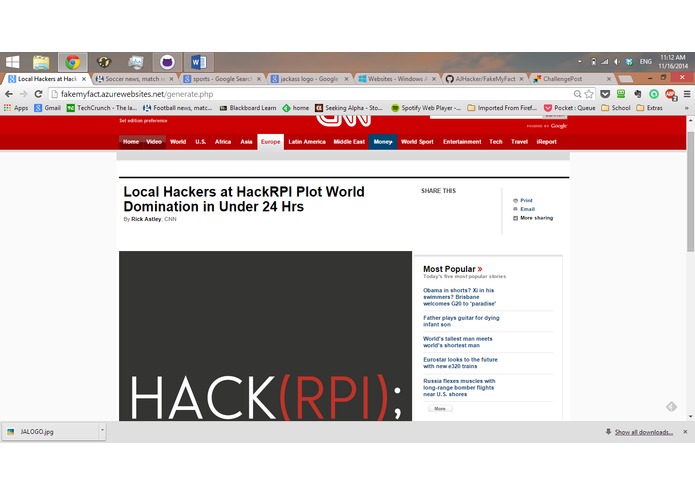Bookmark this page with star icon
This screenshot has width=695, height=494.
[589, 94]
